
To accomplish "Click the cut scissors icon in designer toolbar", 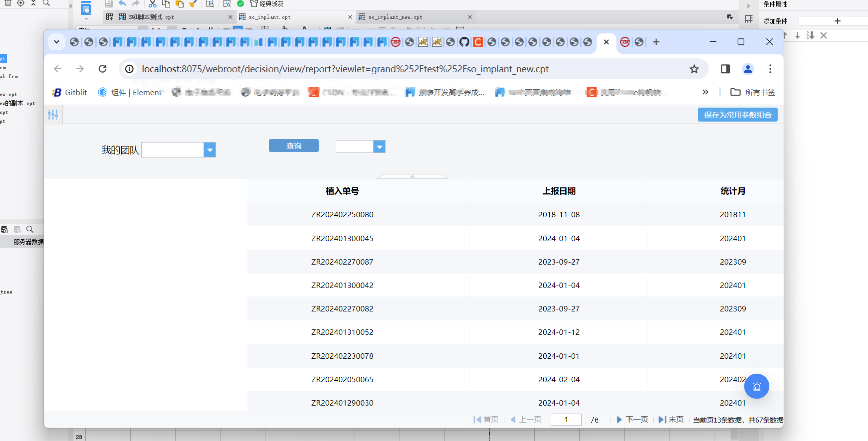I will [153, 3].
